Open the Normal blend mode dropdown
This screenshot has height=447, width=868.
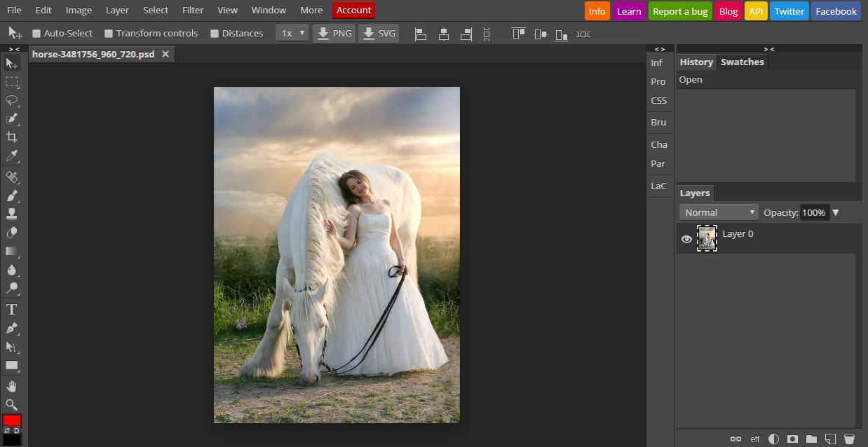[x=719, y=212]
